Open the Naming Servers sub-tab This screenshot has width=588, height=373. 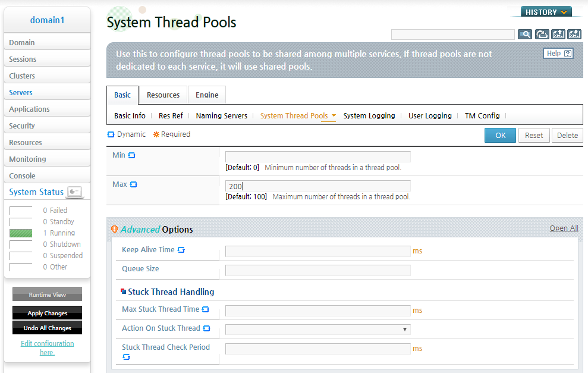(x=222, y=115)
